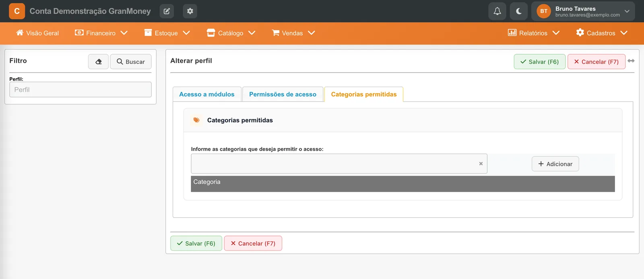Click the money icon in Financeiro
Screen dimensions: 644x279
click(79, 33)
